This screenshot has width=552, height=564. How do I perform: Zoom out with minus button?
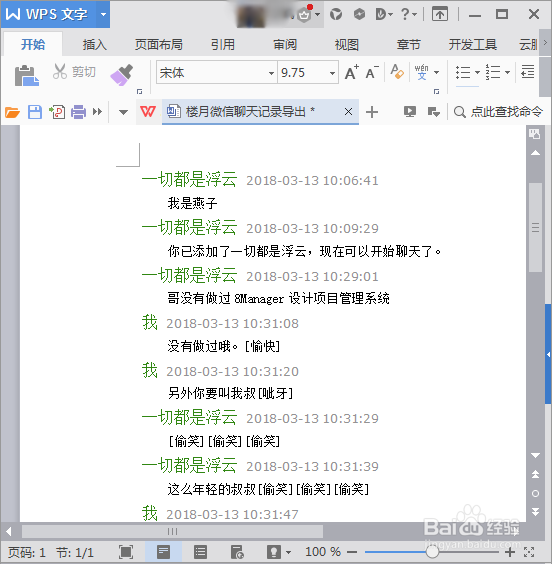[352, 552]
